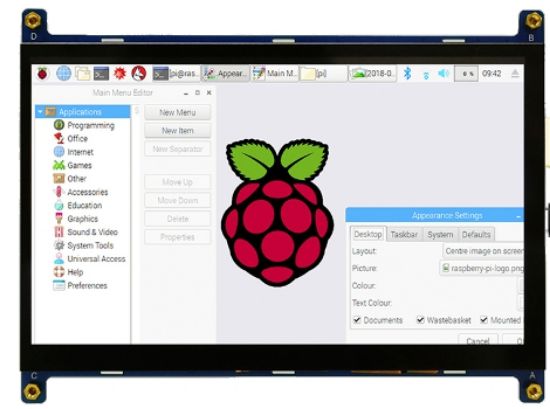This screenshot has height=409, width=550.
Task: Open the Layout dropdown in Appearance Settings
Action: coord(483,251)
